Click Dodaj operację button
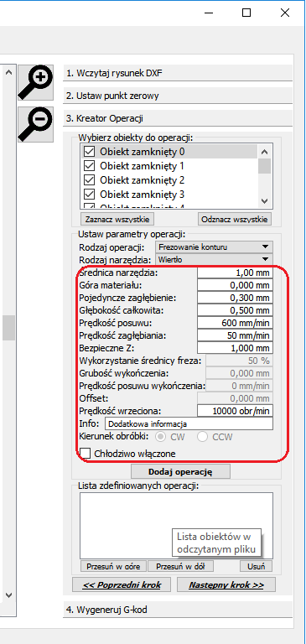Viewport: 306px width, 644px height. [180, 471]
